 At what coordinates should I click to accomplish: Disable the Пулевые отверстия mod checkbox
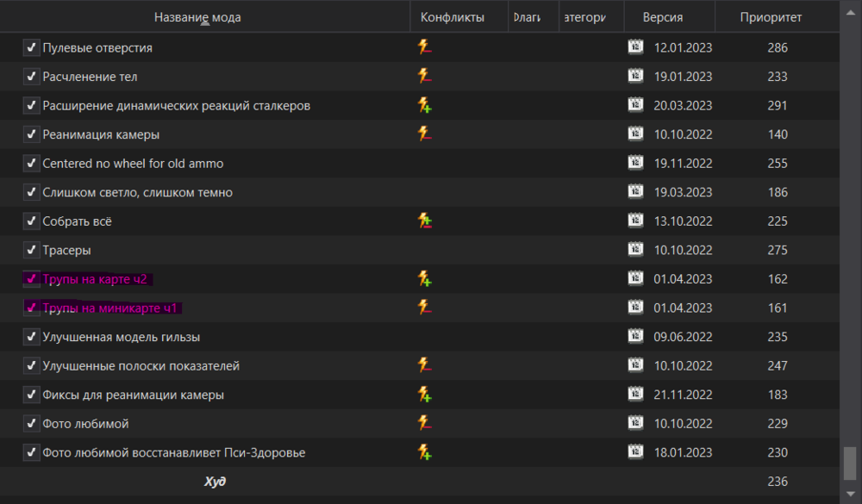(31, 48)
